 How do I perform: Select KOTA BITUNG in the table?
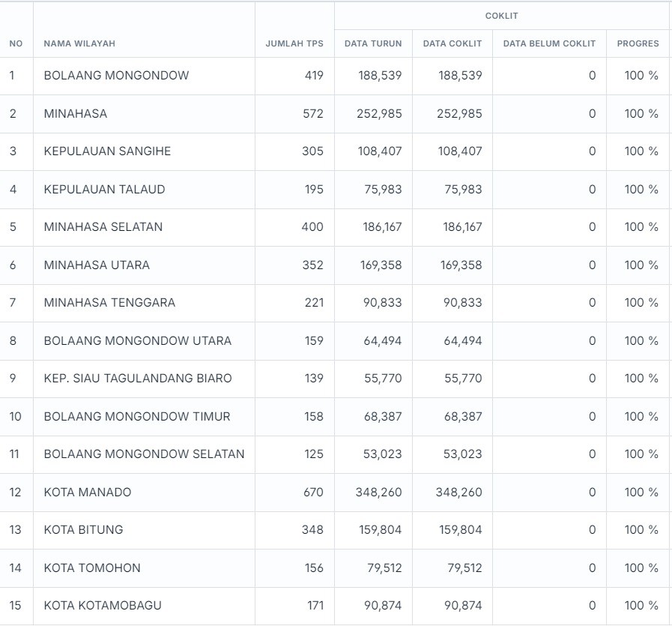(x=83, y=530)
